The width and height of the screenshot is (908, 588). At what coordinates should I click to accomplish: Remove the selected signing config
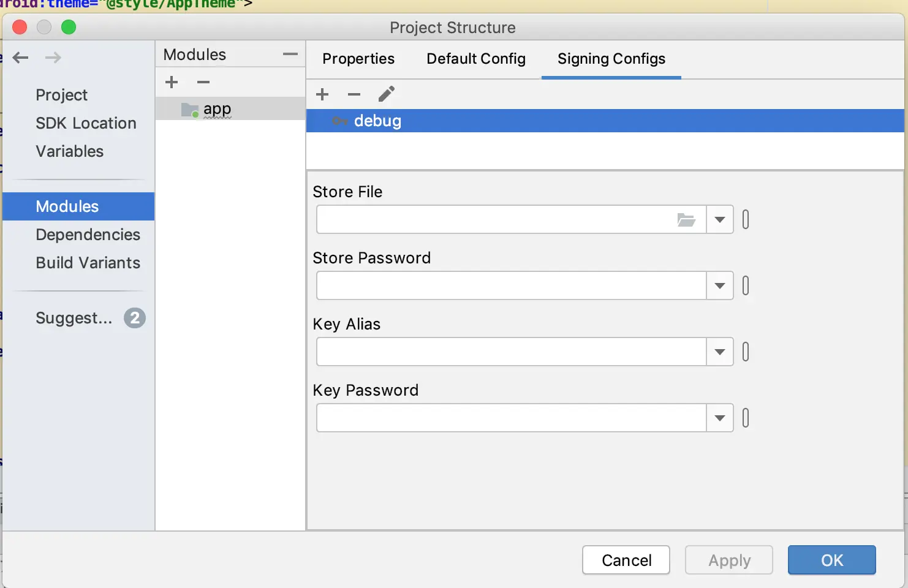click(x=354, y=94)
